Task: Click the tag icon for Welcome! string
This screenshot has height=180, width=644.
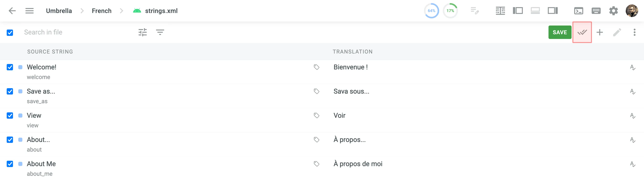Action: (316, 67)
